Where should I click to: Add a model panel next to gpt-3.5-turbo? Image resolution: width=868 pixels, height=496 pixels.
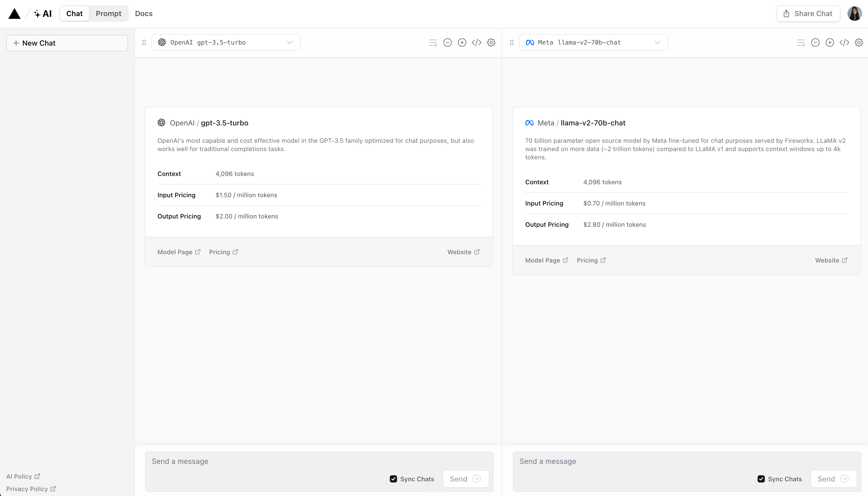(x=462, y=42)
